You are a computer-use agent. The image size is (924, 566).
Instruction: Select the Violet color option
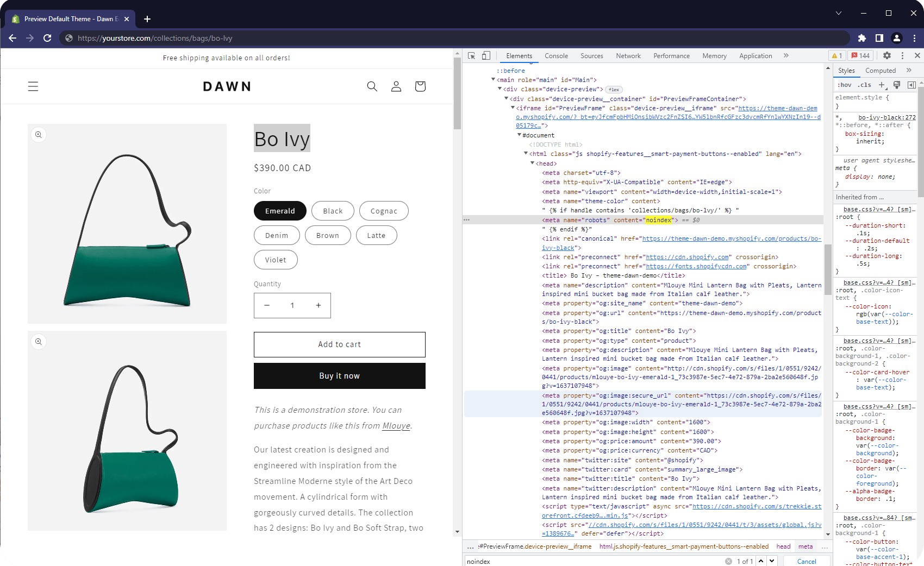[x=276, y=260]
